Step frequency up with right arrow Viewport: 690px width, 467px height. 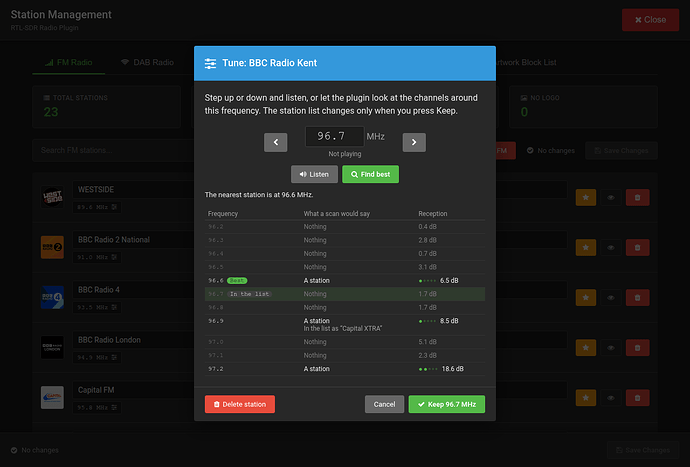pyautogui.click(x=414, y=142)
